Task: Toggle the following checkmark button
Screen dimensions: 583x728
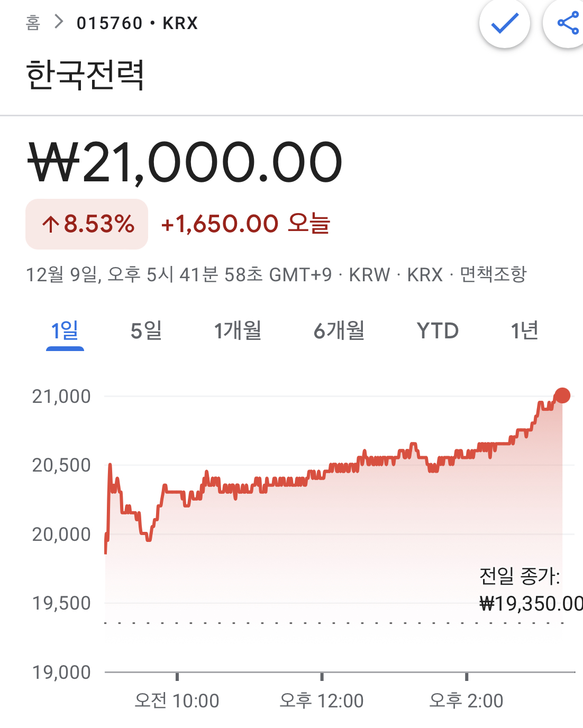Action: (x=504, y=23)
